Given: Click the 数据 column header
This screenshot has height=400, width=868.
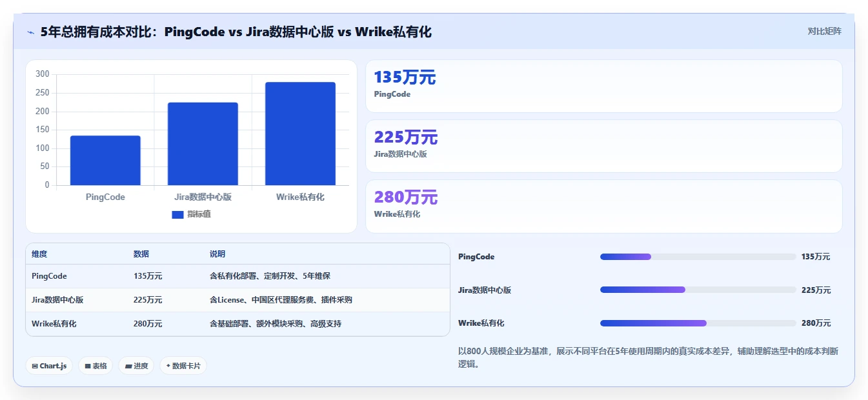Looking at the screenshot, I should (x=141, y=254).
